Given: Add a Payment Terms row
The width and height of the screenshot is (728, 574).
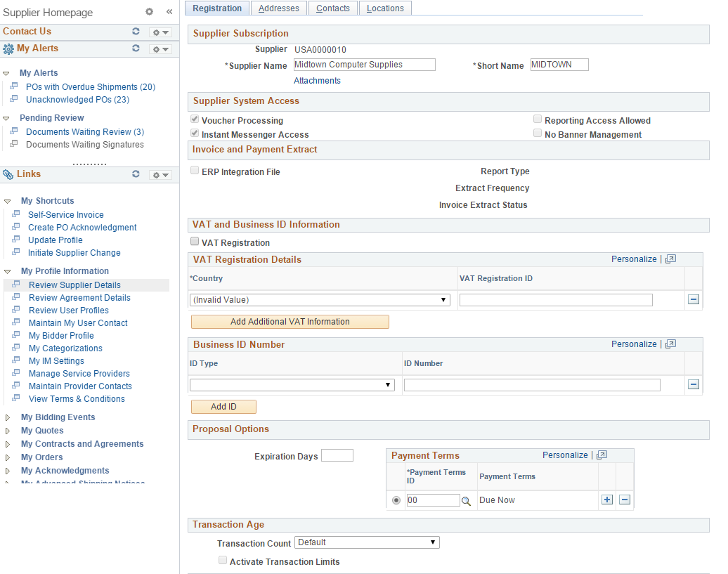Looking at the screenshot, I should 607,500.
